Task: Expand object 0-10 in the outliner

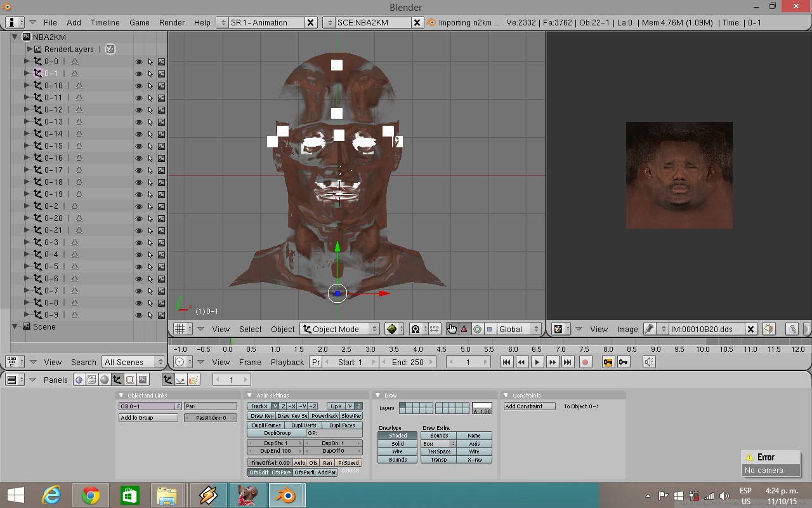Action: [27, 86]
